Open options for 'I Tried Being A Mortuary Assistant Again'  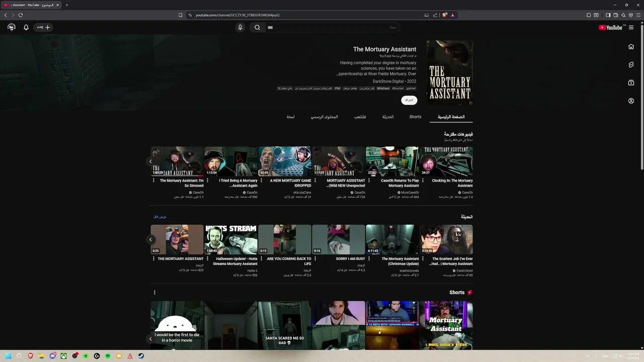(207, 180)
